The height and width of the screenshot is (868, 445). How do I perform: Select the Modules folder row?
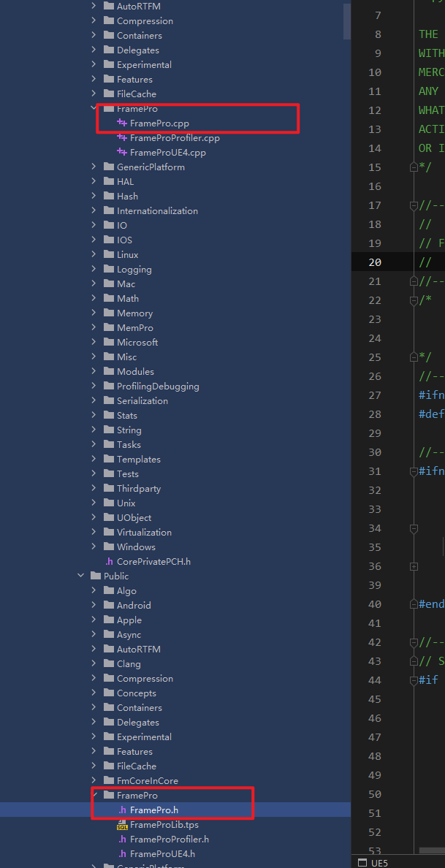coord(175,371)
